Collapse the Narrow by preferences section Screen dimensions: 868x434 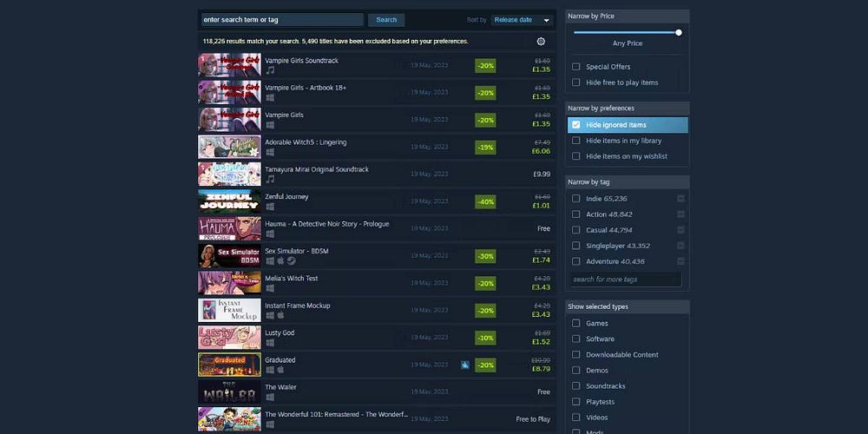(x=628, y=108)
